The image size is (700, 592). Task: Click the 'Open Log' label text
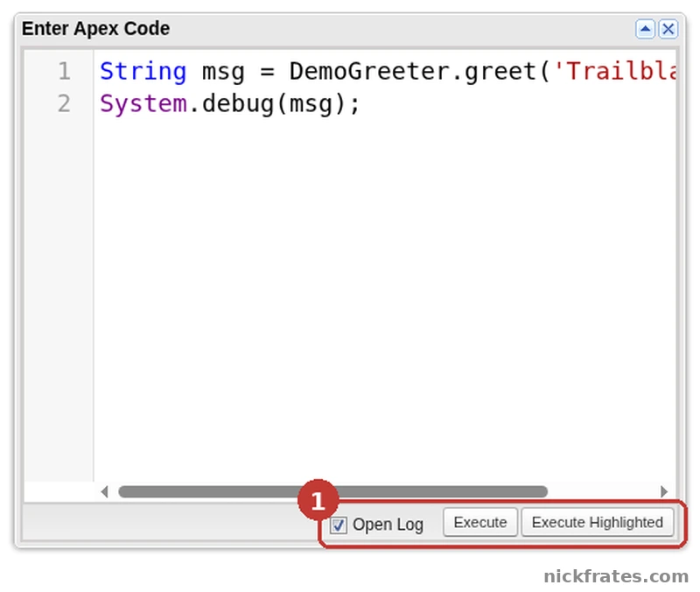388,525
